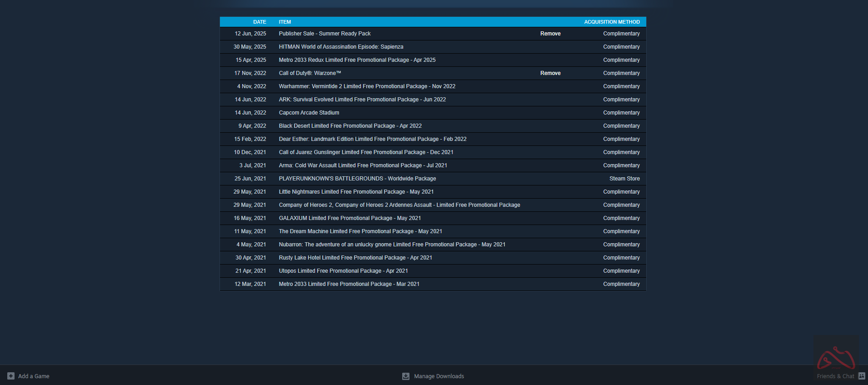
Task: Remove the Publisher Sale - Summer Ready Pack license
Action: 550,34
